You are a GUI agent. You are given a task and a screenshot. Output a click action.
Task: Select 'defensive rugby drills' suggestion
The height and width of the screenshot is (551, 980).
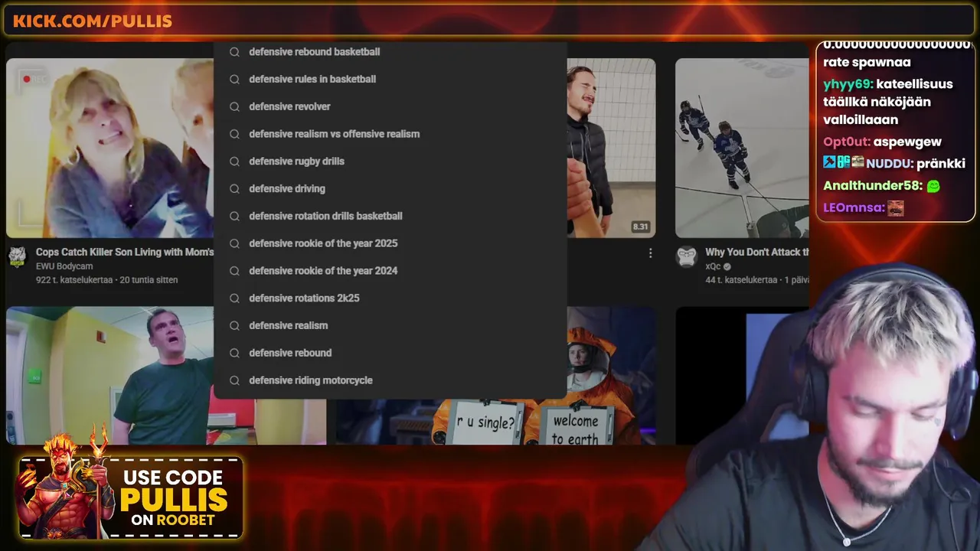[x=390, y=161]
